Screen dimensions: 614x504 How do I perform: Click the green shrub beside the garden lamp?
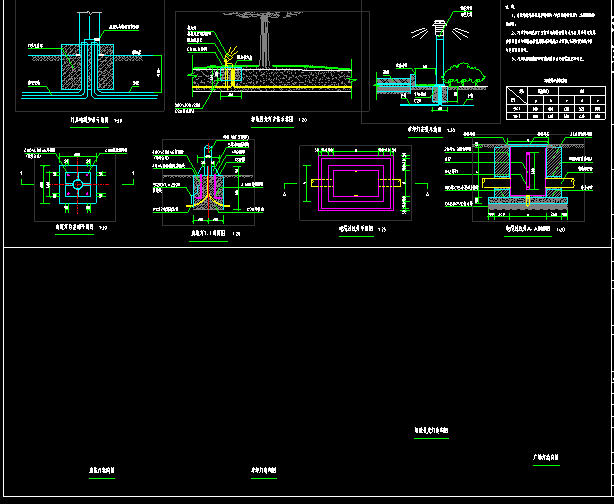click(x=463, y=76)
